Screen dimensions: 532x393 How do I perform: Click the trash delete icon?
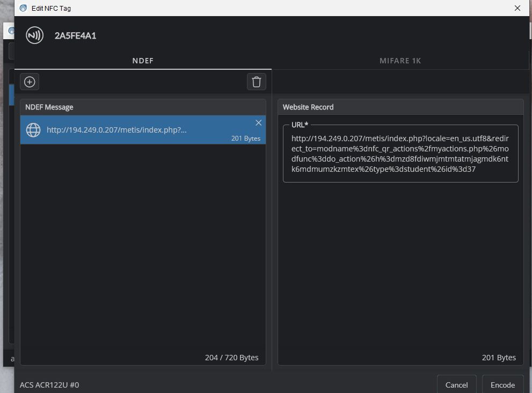(256, 82)
